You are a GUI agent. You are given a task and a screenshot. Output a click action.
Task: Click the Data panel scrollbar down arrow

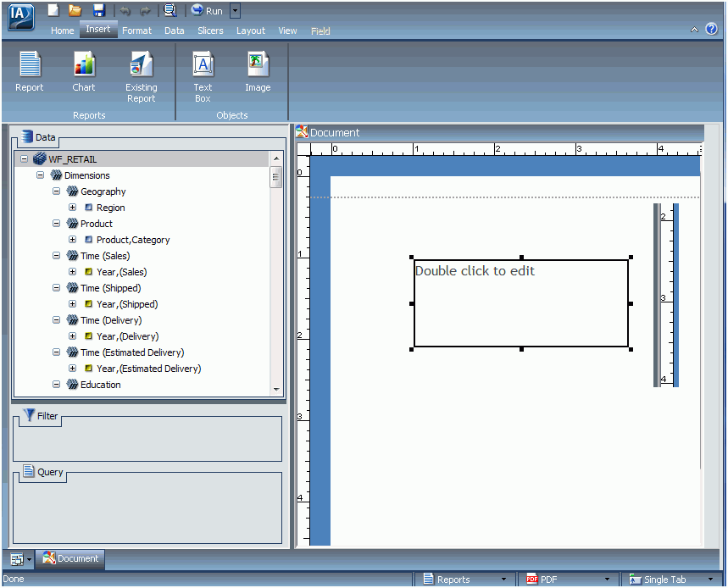pyautogui.click(x=276, y=390)
